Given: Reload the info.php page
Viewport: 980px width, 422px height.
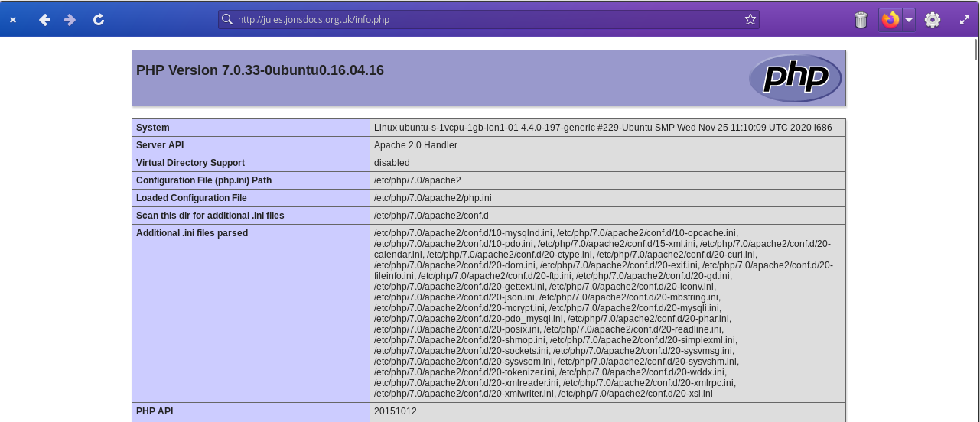Looking at the screenshot, I should point(99,20).
